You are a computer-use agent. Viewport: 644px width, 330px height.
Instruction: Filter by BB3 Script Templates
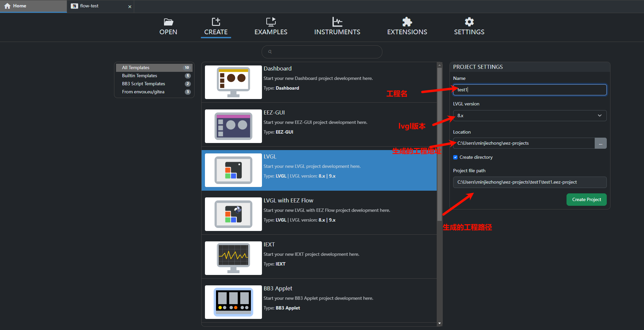(x=144, y=84)
